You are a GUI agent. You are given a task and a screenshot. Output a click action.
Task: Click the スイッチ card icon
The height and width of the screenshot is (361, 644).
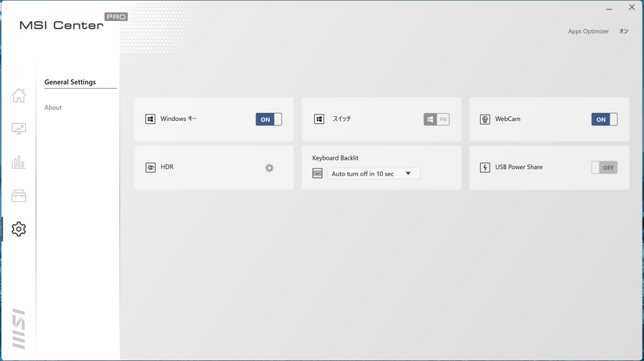tap(319, 119)
